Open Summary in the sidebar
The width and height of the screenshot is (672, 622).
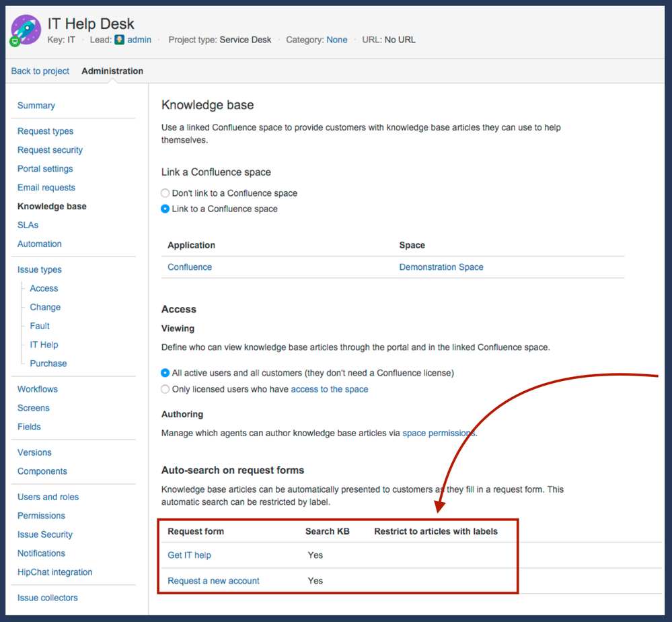[x=36, y=106]
